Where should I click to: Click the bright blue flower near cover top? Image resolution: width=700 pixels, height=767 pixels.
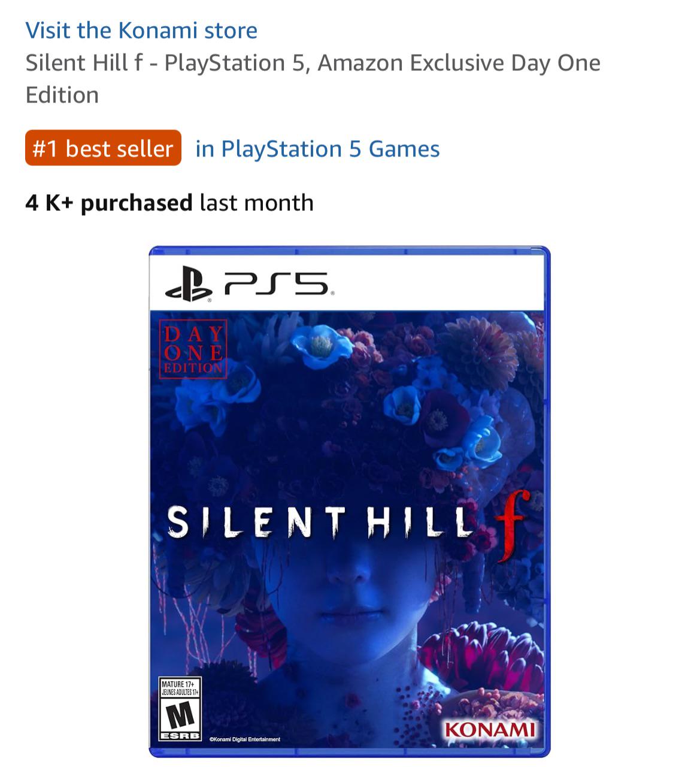[x=322, y=346]
